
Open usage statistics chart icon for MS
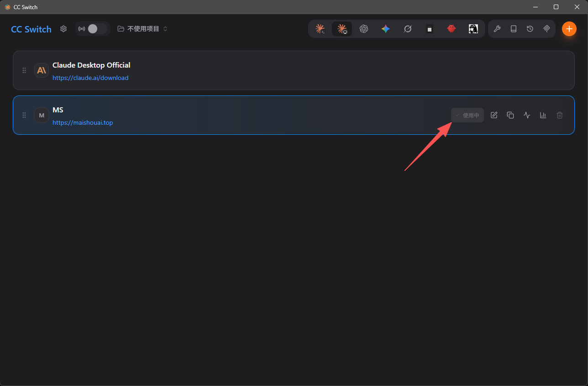[543, 115]
